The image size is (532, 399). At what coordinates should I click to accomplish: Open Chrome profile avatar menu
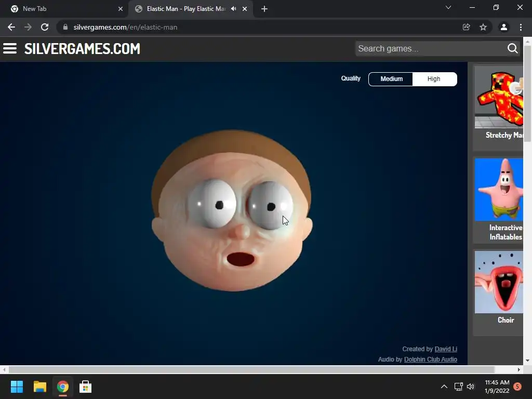[x=504, y=27]
